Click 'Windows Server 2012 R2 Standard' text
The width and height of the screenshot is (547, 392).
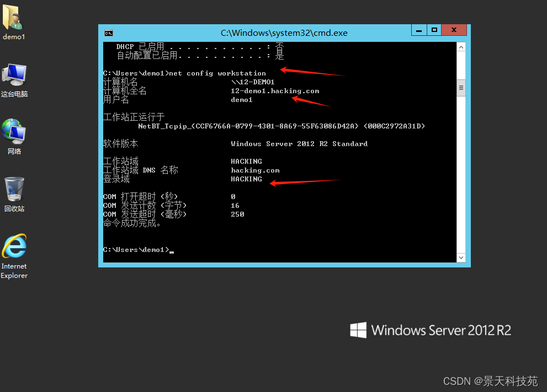[299, 144]
